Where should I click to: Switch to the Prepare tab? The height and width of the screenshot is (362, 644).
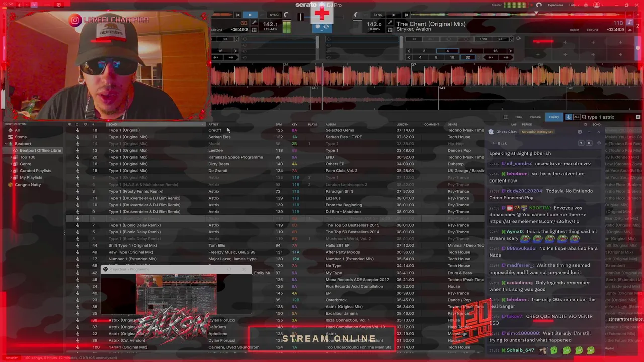pos(535,117)
